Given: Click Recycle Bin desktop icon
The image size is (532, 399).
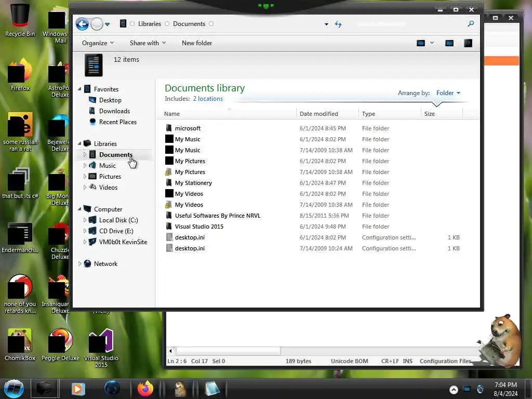Looking at the screenshot, I should point(20,20).
